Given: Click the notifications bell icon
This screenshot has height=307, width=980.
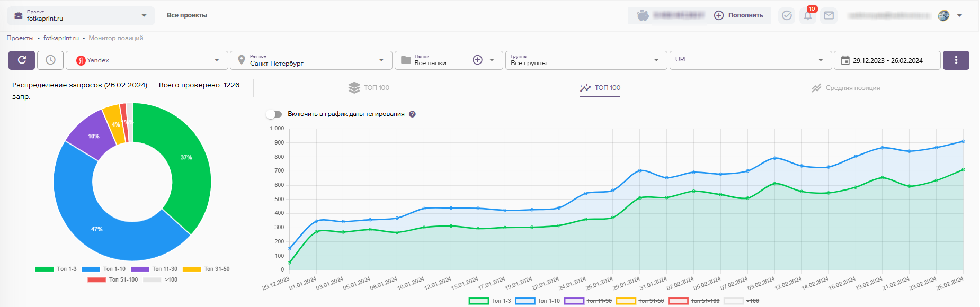Looking at the screenshot, I should pyautogui.click(x=808, y=16).
